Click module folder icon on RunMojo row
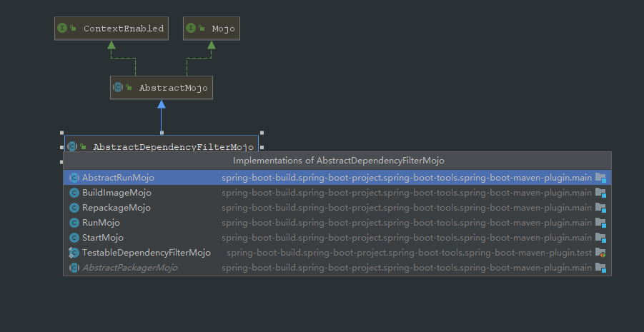This screenshot has width=644, height=332. point(601,223)
